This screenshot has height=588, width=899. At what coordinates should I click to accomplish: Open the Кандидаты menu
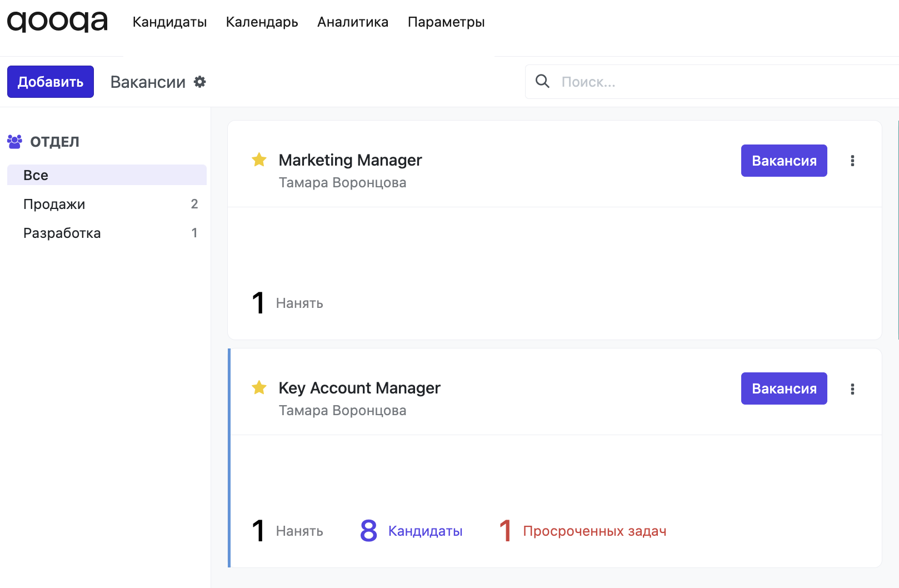tap(169, 22)
